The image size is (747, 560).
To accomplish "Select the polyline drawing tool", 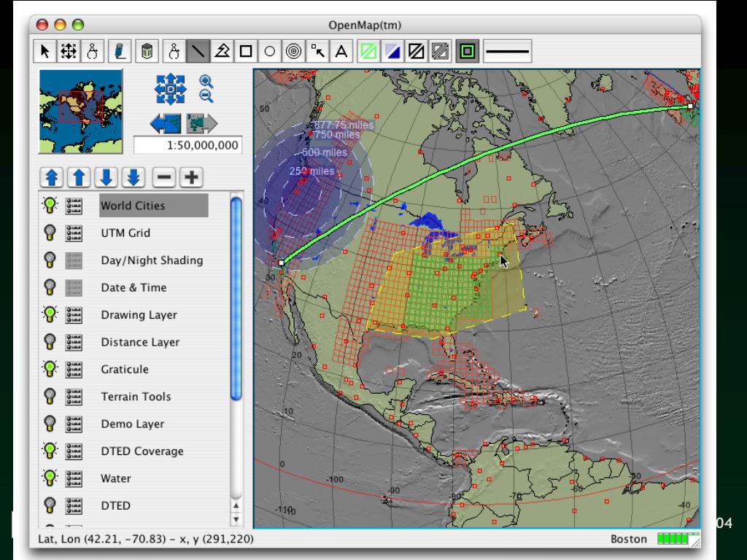I will (222, 51).
